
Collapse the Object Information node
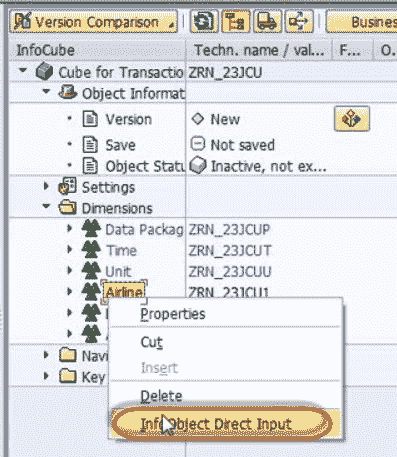coord(47,92)
